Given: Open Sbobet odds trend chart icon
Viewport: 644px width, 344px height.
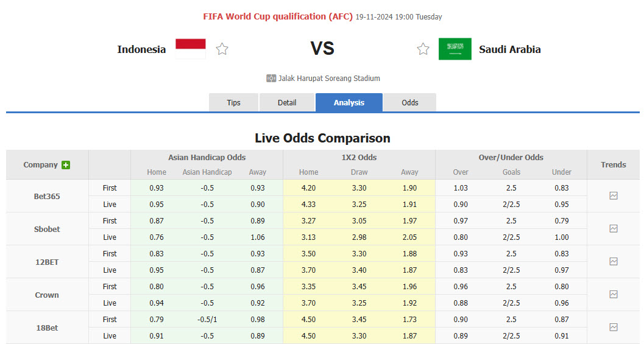Looking at the screenshot, I should pos(613,229).
